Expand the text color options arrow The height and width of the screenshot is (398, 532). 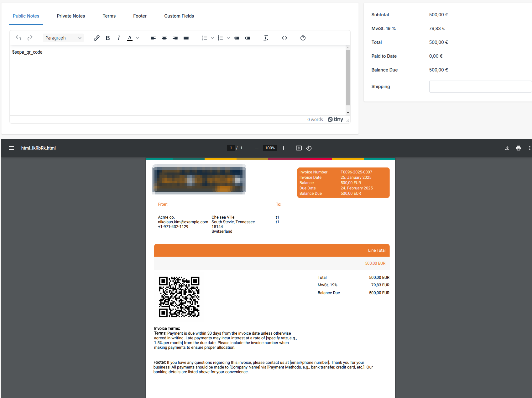point(138,38)
